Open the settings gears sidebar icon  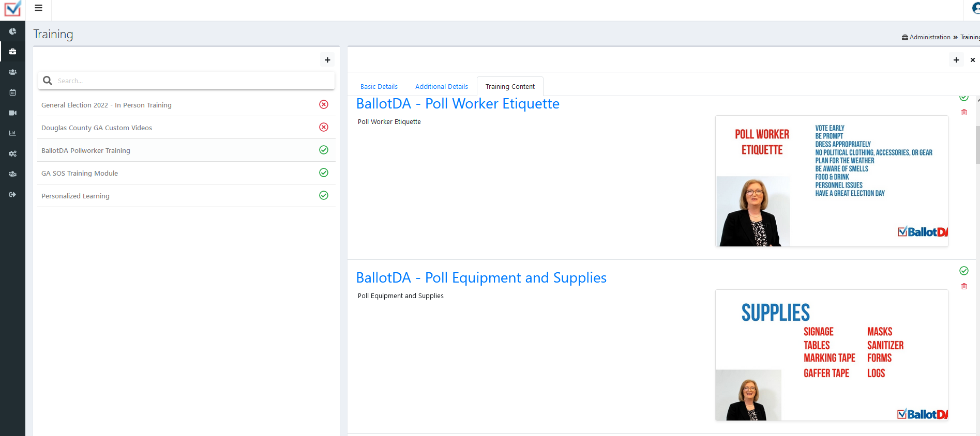pos(12,154)
